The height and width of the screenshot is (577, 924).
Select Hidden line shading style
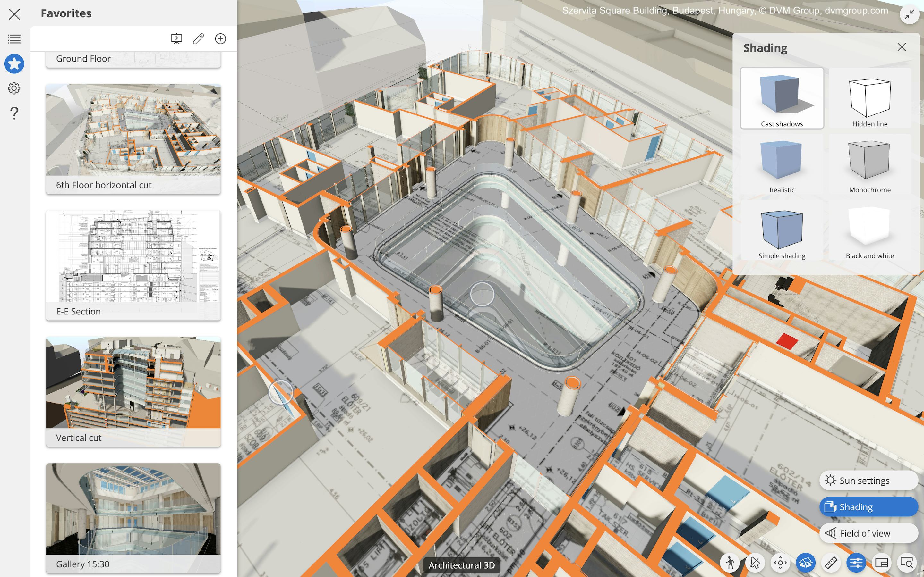tap(869, 98)
